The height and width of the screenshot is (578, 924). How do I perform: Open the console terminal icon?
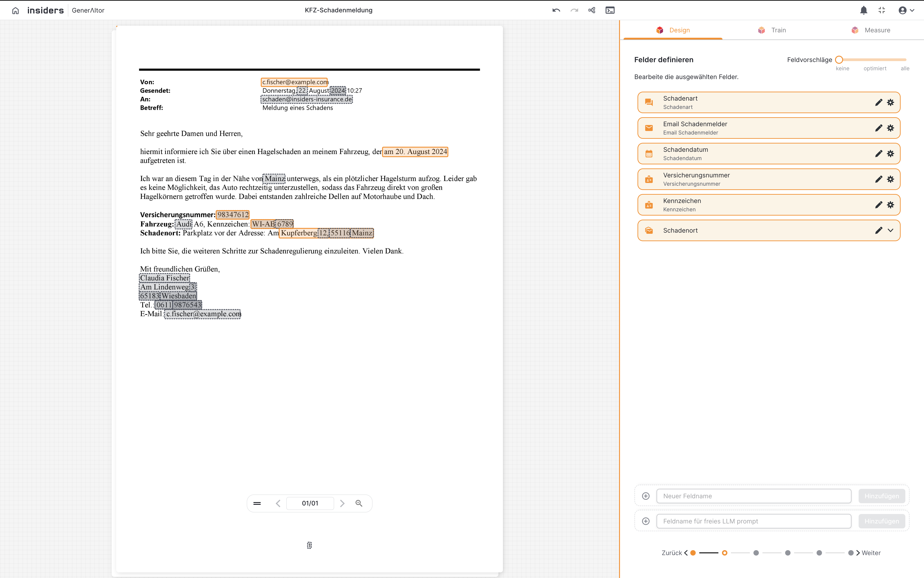[x=610, y=10]
